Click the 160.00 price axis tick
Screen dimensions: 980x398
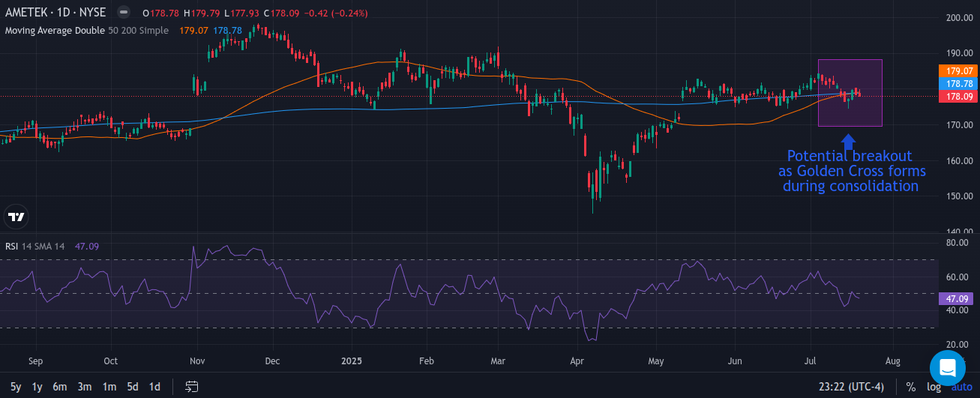click(x=959, y=160)
